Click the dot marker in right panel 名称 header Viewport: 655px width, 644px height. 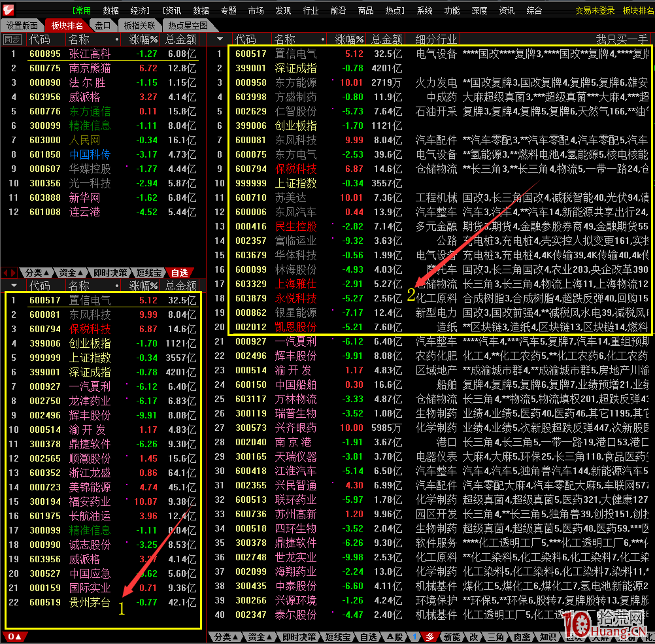coord(322,40)
